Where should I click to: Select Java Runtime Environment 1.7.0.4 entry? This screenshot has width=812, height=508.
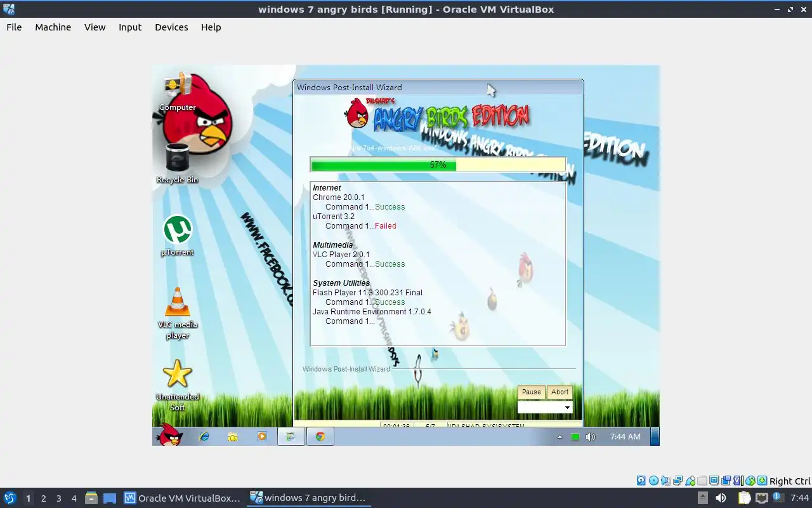(372, 312)
